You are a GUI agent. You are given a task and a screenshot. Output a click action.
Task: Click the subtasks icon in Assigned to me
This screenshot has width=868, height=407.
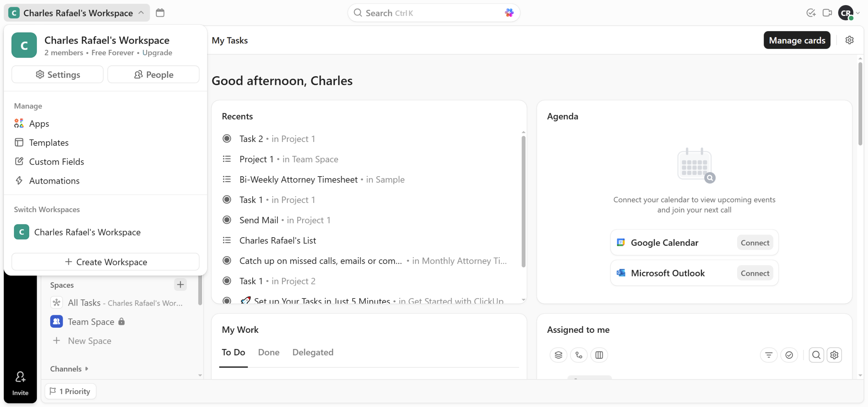pyautogui.click(x=579, y=355)
